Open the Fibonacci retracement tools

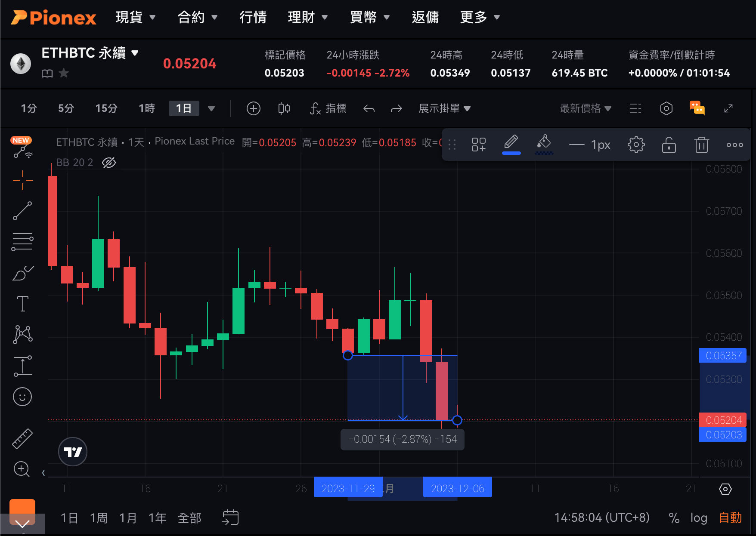coord(22,242)
